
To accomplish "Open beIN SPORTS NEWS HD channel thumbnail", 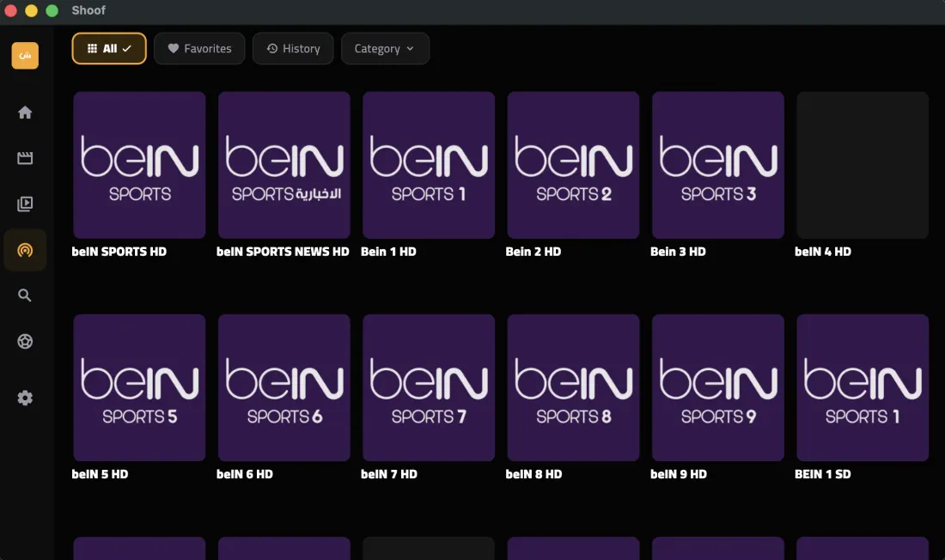I will (283, 165).
